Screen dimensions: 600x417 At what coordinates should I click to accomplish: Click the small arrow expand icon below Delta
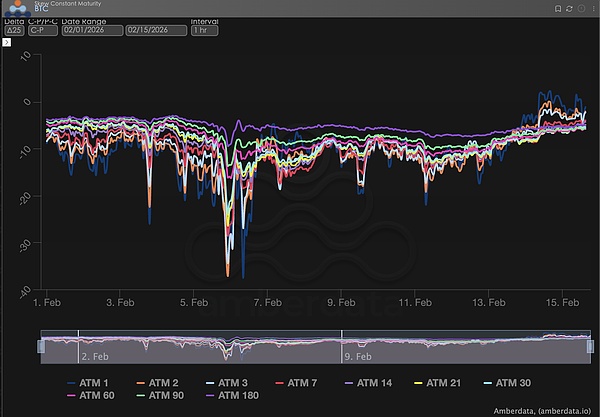8,42
